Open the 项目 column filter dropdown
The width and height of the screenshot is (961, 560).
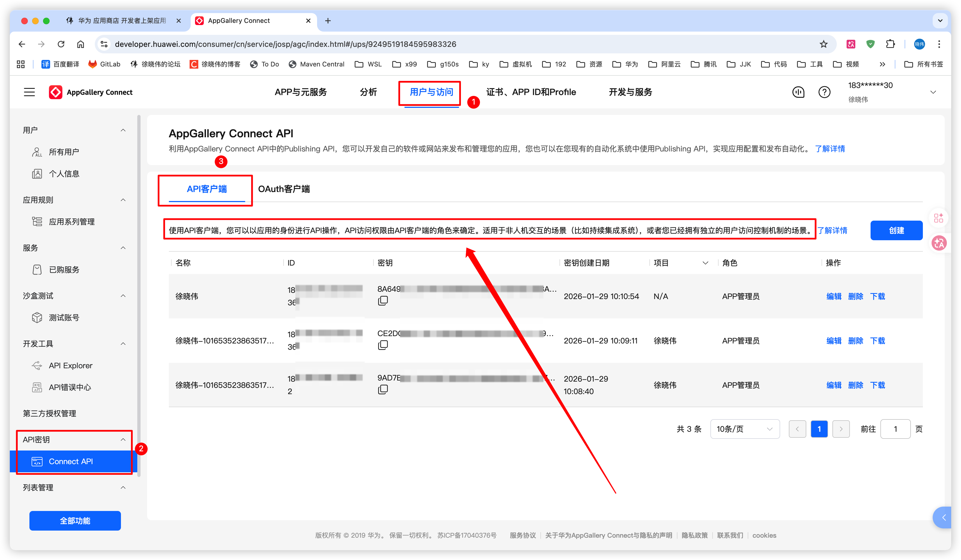point(705,263)
